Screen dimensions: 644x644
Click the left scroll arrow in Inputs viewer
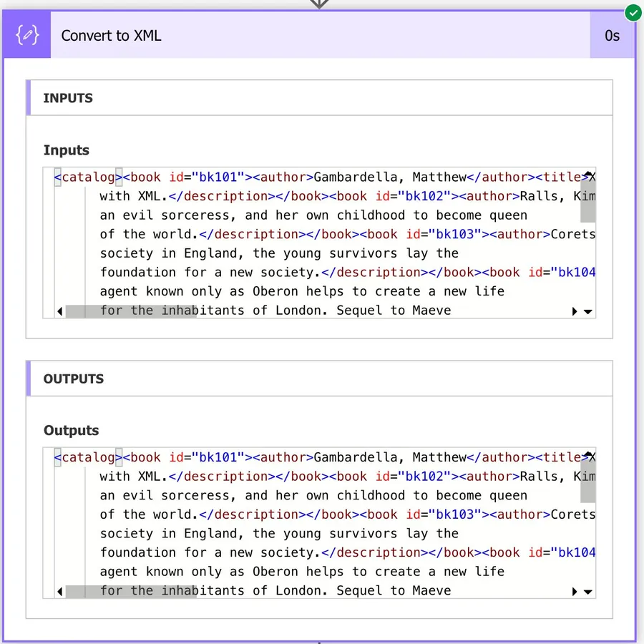pyautogui.click(x=60, y=311)
